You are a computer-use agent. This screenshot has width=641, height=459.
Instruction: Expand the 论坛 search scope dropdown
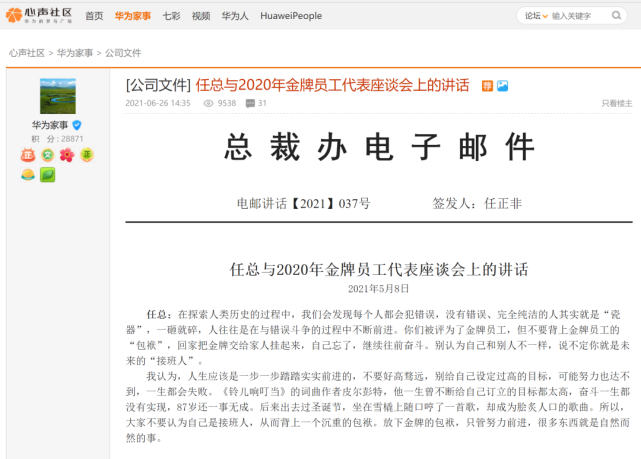536,16
